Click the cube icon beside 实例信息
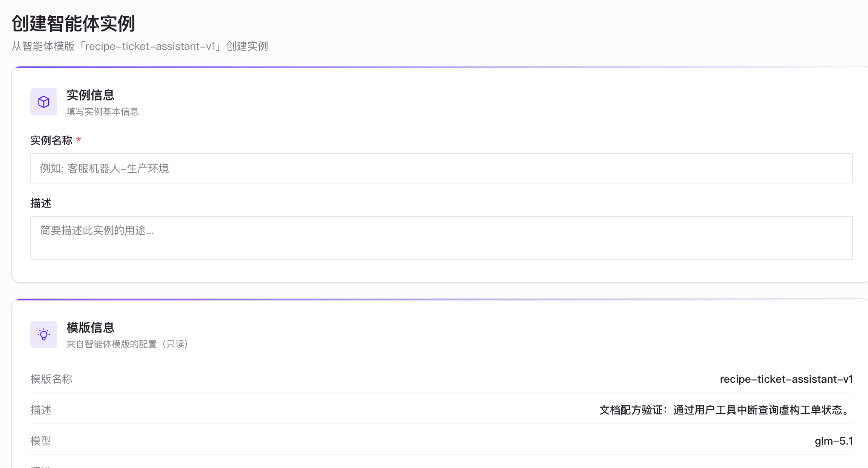 44,102
